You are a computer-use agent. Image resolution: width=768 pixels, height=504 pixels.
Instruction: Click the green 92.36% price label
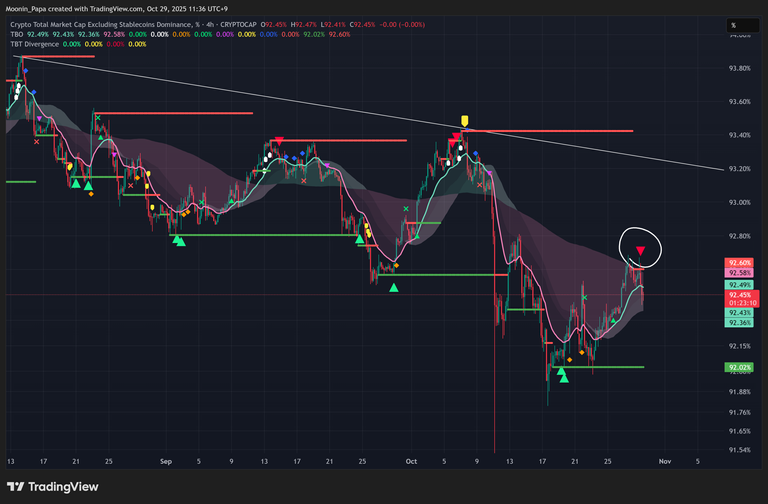click(x=740, y=322)
